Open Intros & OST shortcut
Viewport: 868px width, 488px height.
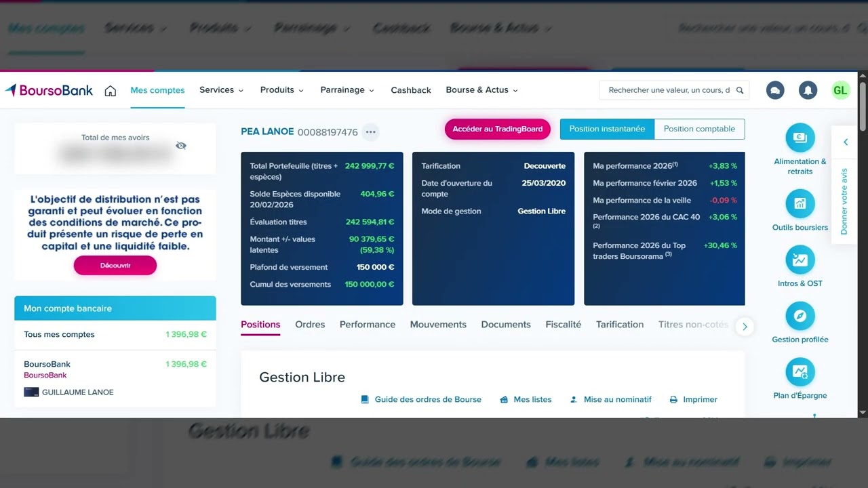[x=800, y=267]
